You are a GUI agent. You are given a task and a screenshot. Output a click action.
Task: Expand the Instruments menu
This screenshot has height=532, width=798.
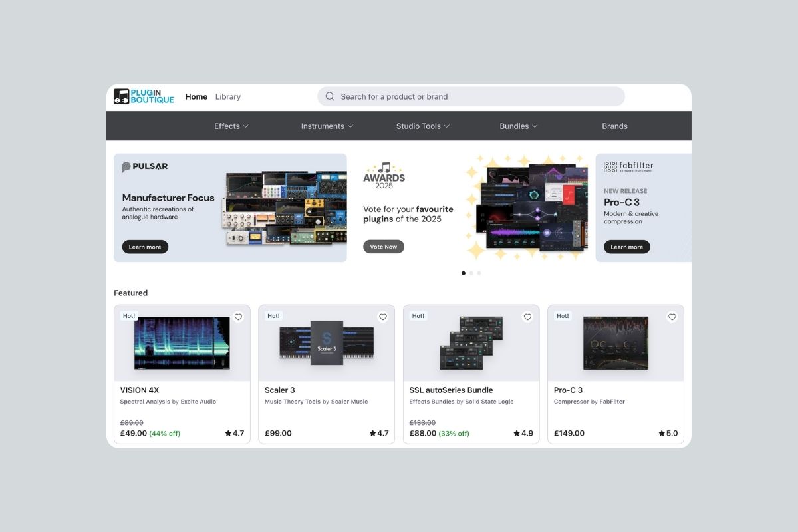pos(327,126)
